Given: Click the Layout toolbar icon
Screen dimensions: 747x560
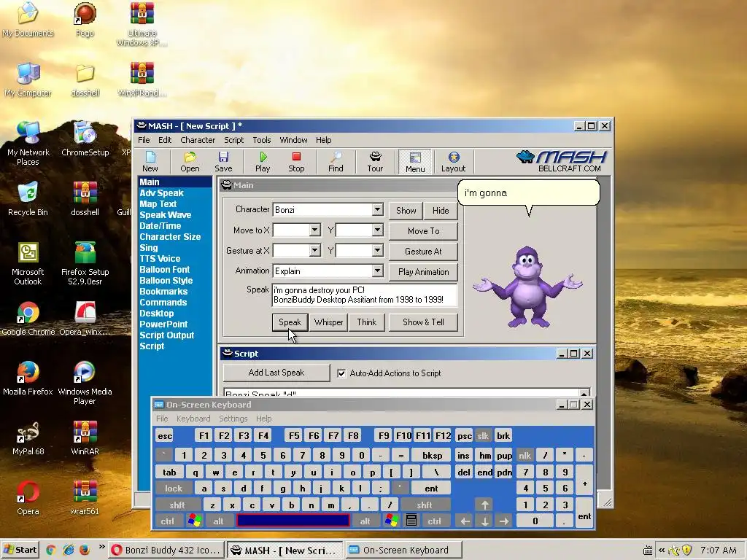Looking at the screenshot, I should click(453, 161).
